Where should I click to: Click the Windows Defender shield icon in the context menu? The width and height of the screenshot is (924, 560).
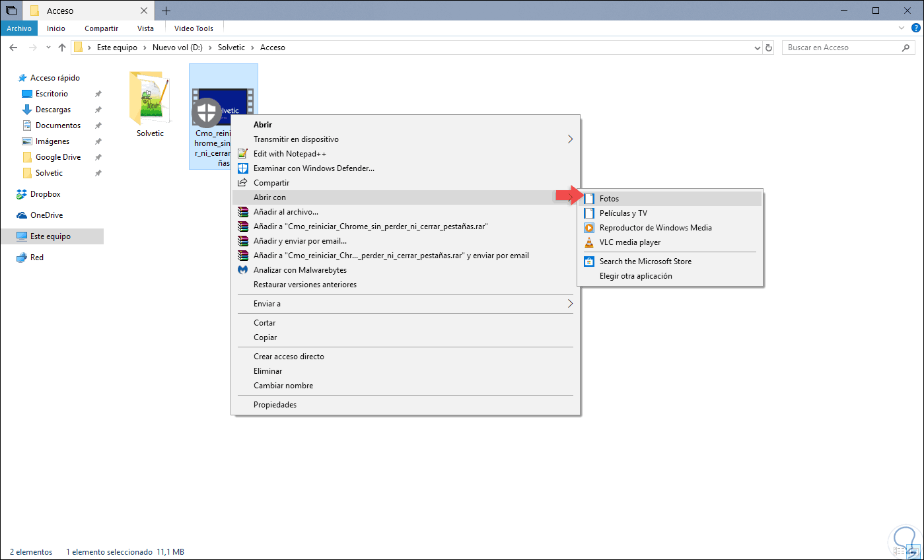pyautogui.click(x=242, y=168)
